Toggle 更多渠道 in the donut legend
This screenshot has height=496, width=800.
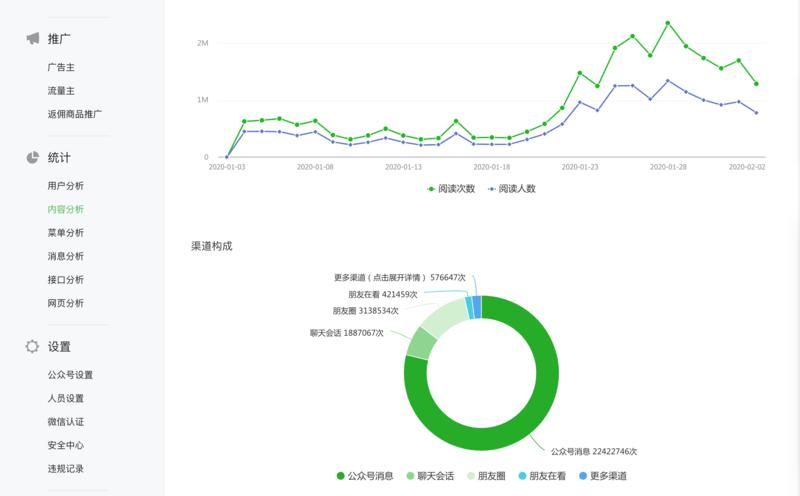[x=603, y=476]
